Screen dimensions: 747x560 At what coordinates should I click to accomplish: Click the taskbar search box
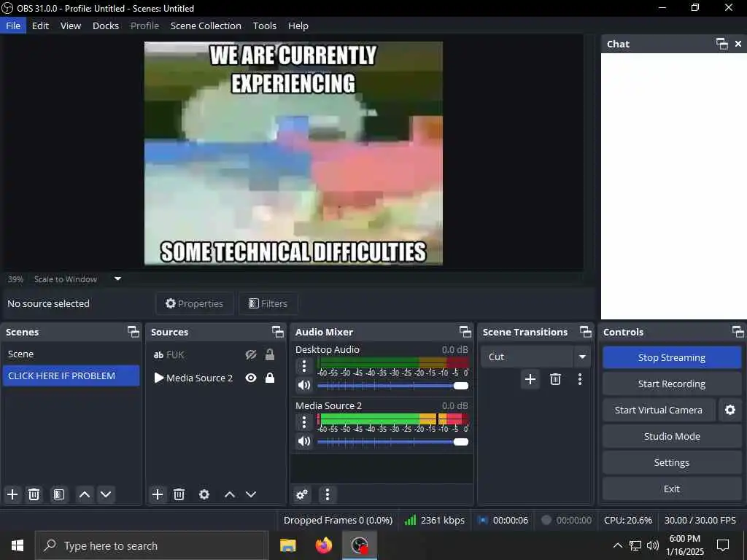pyautogui.click(x=152, y=545)
